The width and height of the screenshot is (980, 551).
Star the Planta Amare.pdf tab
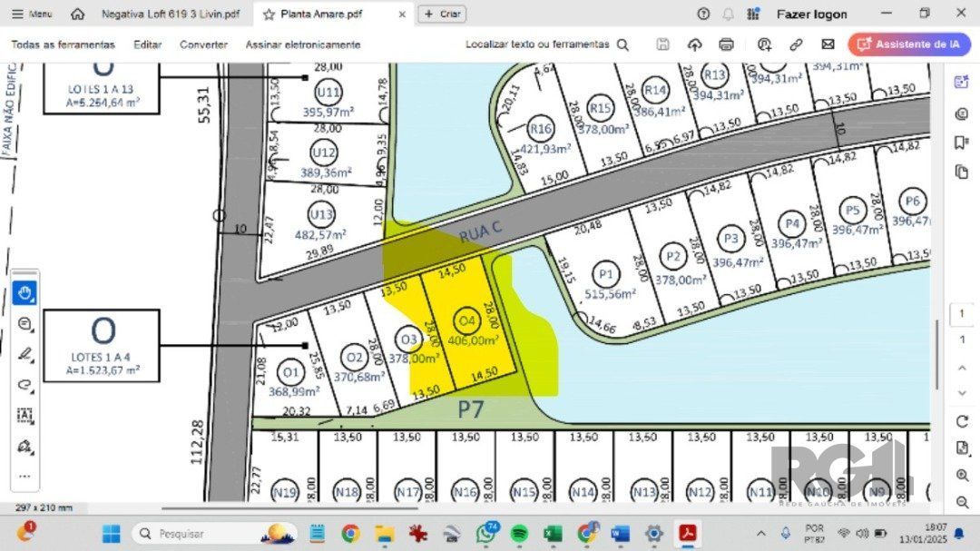point(269,15)
